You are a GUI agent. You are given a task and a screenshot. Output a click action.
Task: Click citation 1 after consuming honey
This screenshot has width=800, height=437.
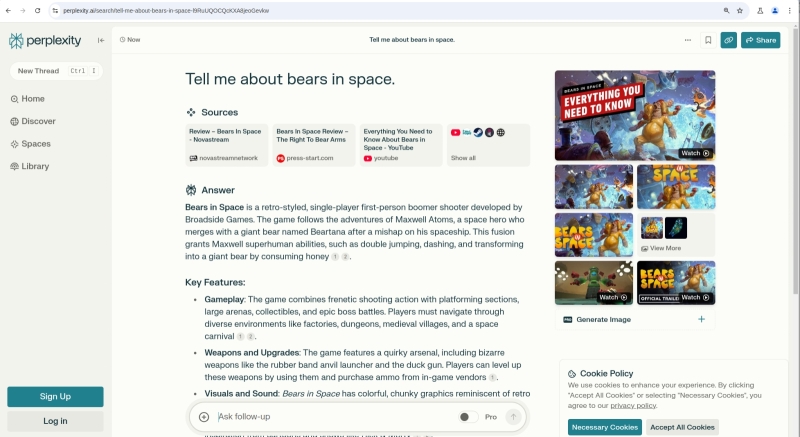click(x=335, y=256)
